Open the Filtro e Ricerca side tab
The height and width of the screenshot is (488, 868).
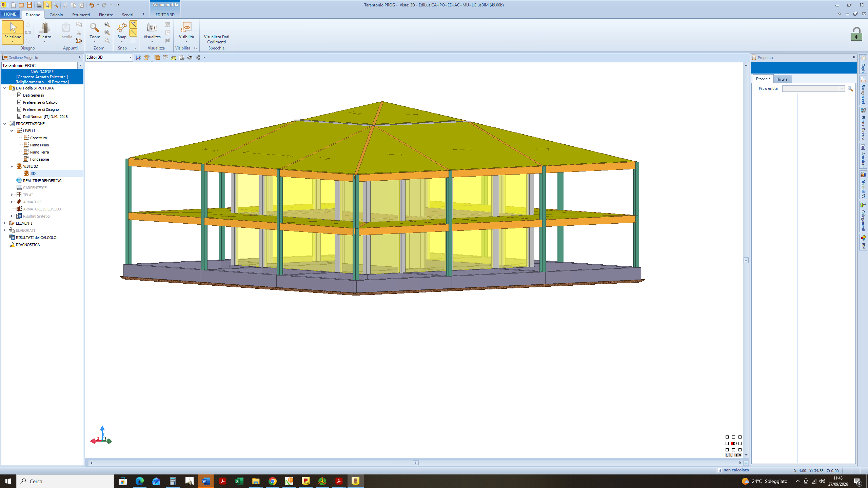(x=863, y=124)
